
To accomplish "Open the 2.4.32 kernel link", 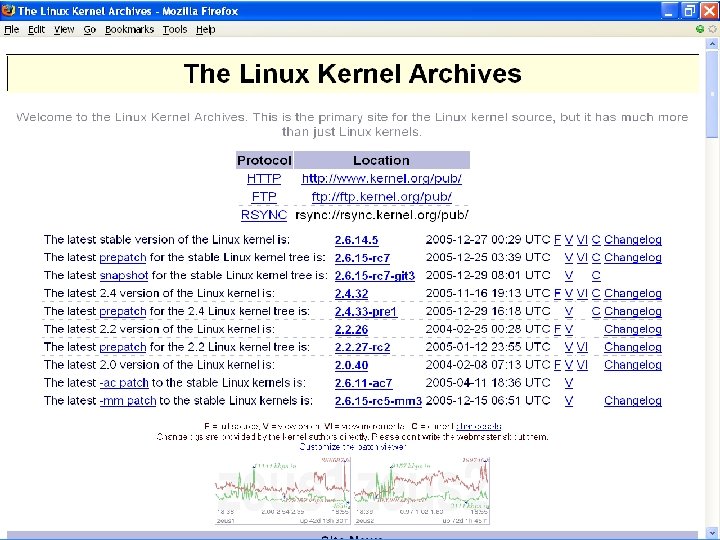I will 351,294.
